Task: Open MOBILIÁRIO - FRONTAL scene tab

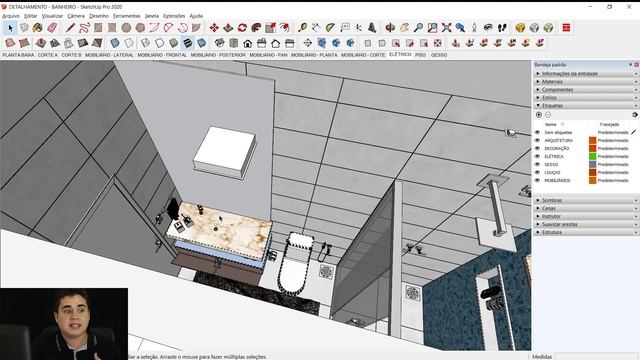Action: click(x=162, y=55)
